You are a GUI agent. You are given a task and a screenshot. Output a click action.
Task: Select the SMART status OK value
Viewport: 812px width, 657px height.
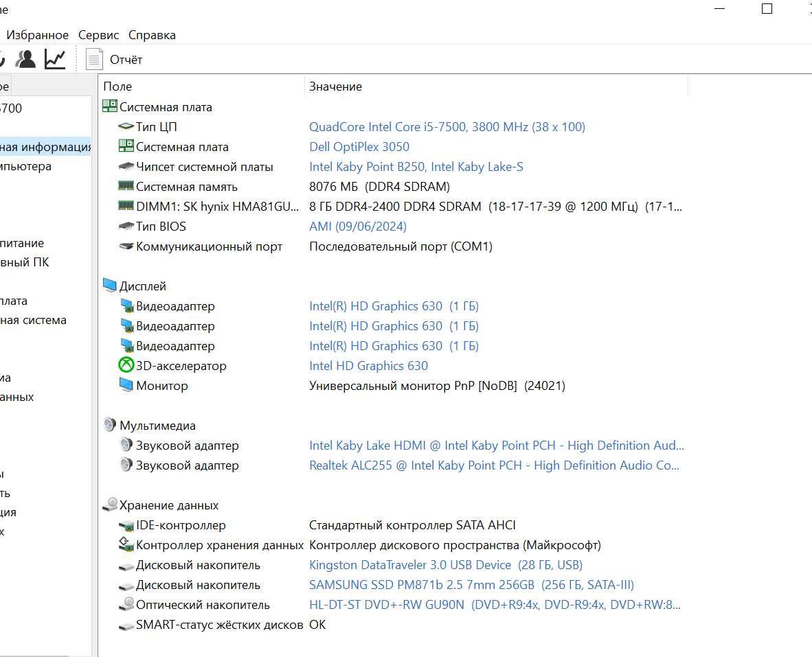[317, 625]
